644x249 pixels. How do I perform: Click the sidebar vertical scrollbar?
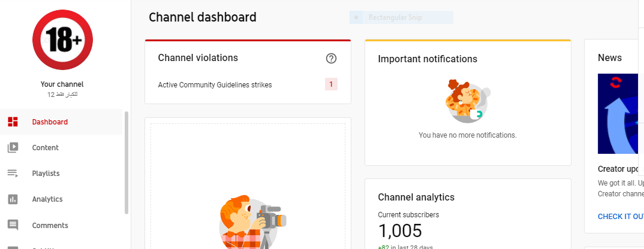click(x=127, y=162)
